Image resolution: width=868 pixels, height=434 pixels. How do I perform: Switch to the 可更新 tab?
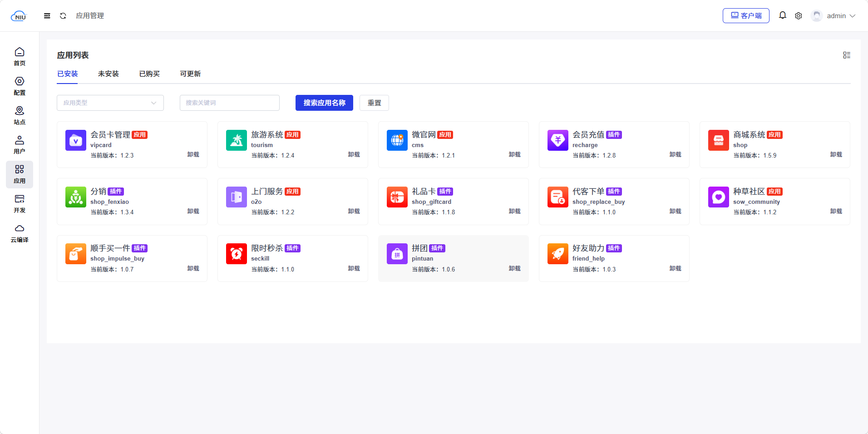pyautogui.click(x=190, y=74)
